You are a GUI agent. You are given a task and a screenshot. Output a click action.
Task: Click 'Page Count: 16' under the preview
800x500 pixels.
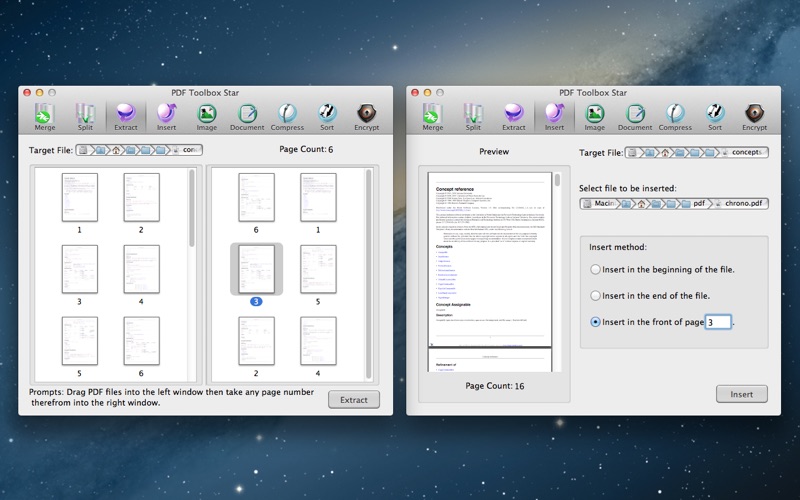tap(494, 386)
